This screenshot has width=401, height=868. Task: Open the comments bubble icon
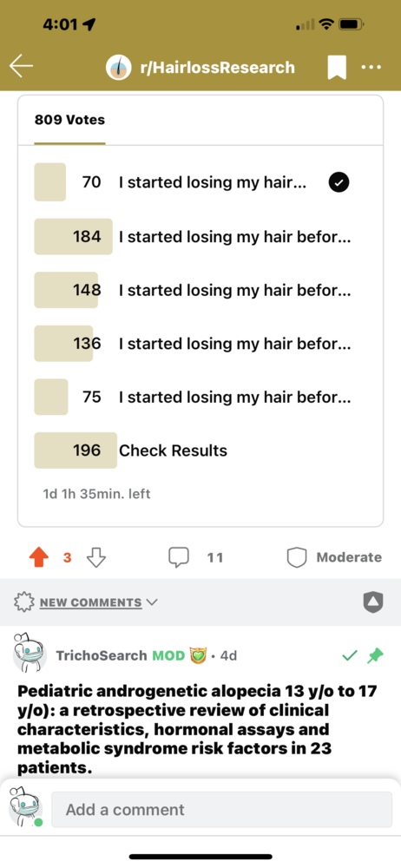pos(179,557)
